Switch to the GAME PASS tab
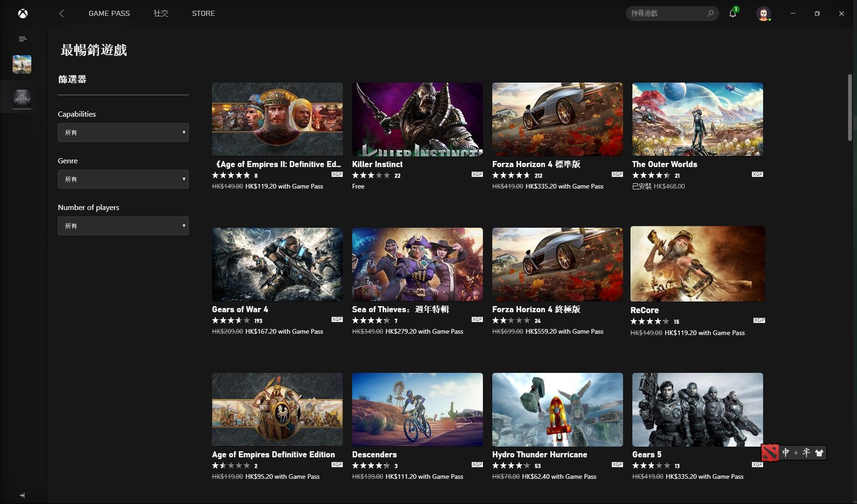Image resolution: width=857 pixels, height=504 pixels. point(109,14)
